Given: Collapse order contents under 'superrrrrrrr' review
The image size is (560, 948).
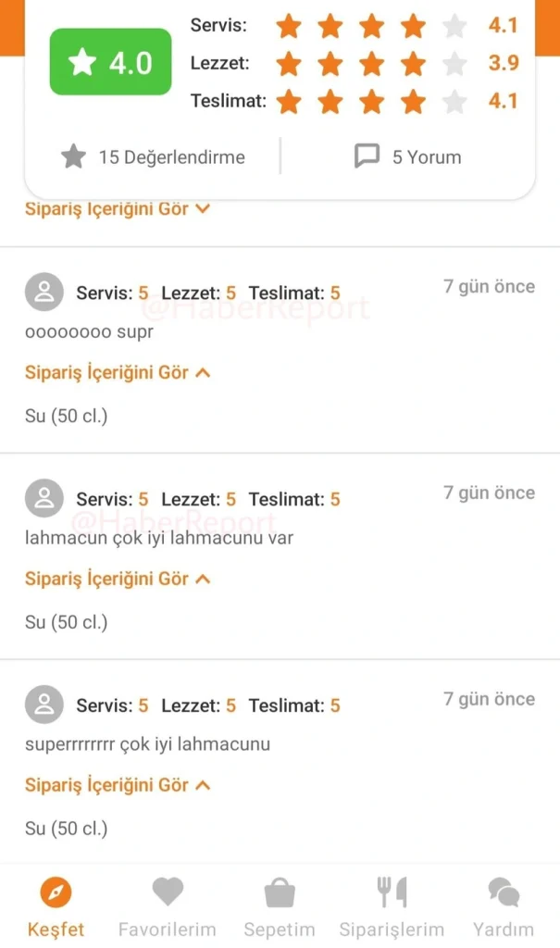Looking at the screenshot, I should 118,786.
